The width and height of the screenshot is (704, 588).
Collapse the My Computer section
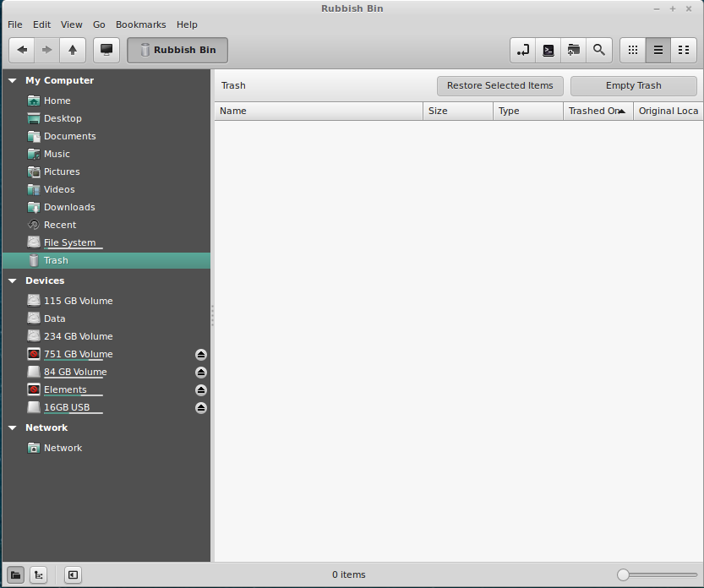(x=13, y=81)
